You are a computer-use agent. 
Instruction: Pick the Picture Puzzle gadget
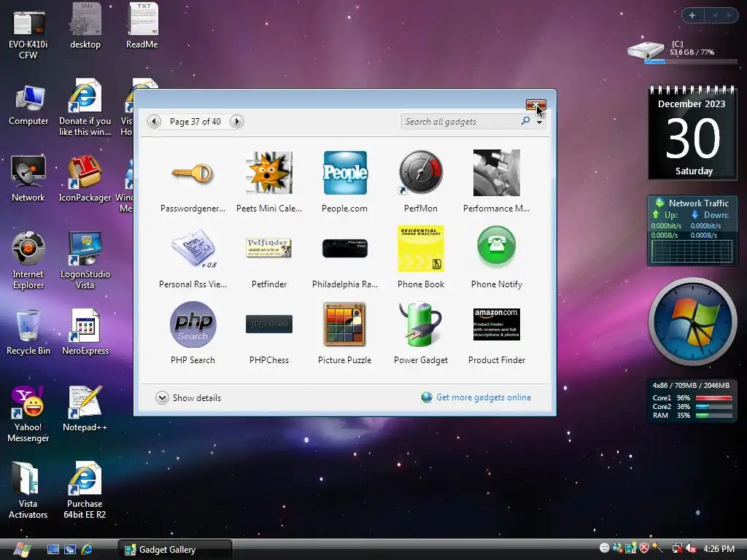344,324
